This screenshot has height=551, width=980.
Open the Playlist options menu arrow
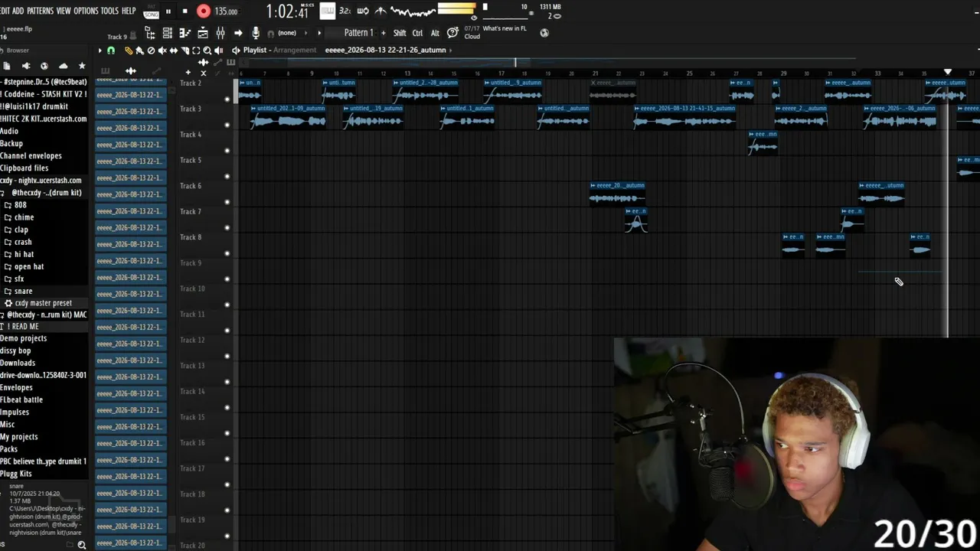click(x=100, y=51)
